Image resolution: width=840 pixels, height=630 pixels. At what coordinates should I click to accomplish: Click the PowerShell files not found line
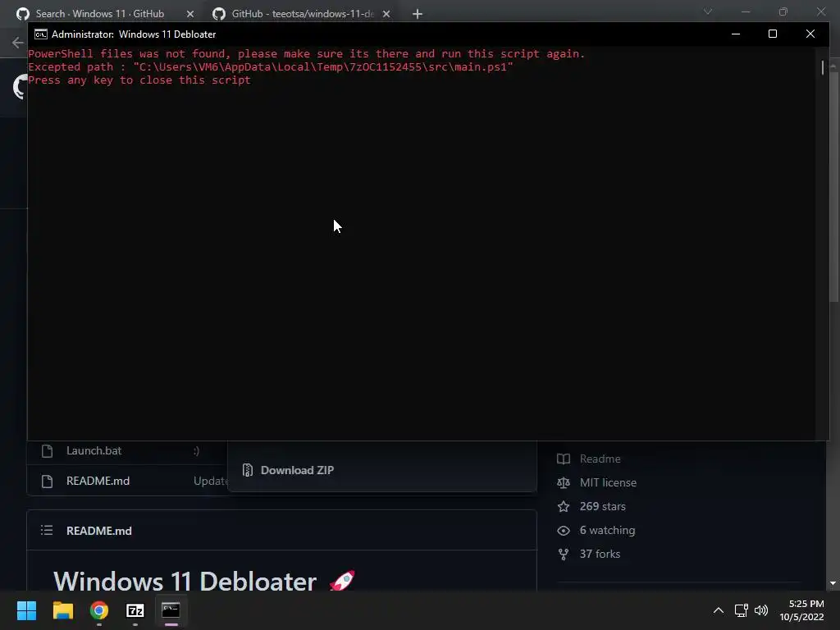(307, 53)
